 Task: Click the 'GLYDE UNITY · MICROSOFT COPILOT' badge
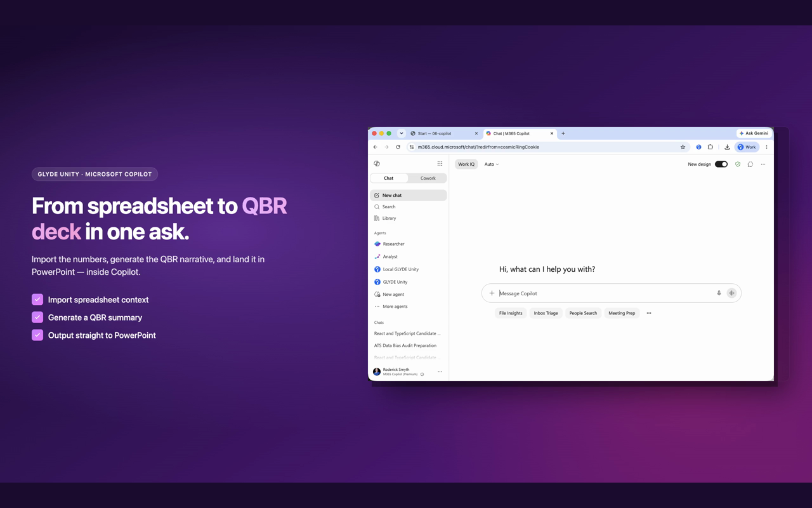click(x=95, y=174)
